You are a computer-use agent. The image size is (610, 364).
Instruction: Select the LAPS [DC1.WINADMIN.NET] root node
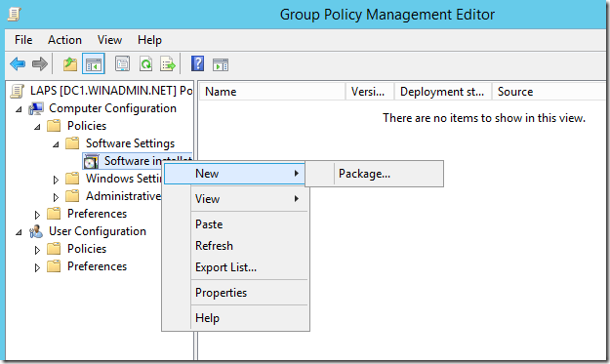[x=111, y=91]
